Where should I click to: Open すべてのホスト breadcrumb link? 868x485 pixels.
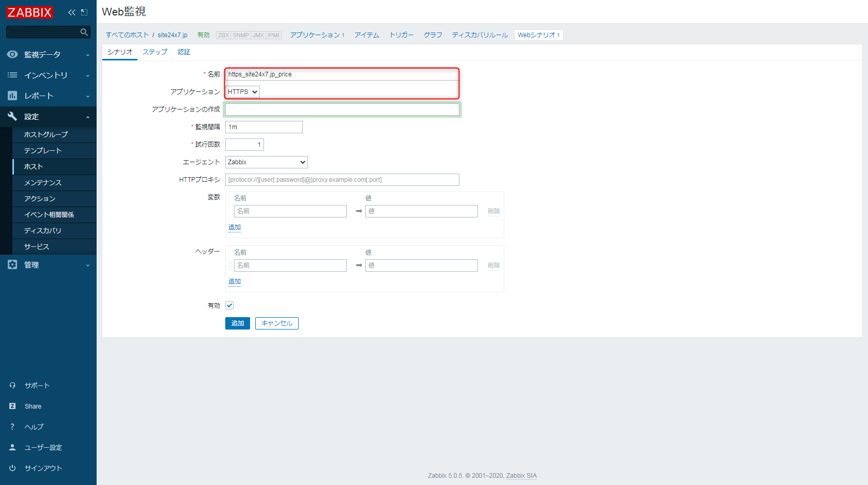click(x=127, y=35)
